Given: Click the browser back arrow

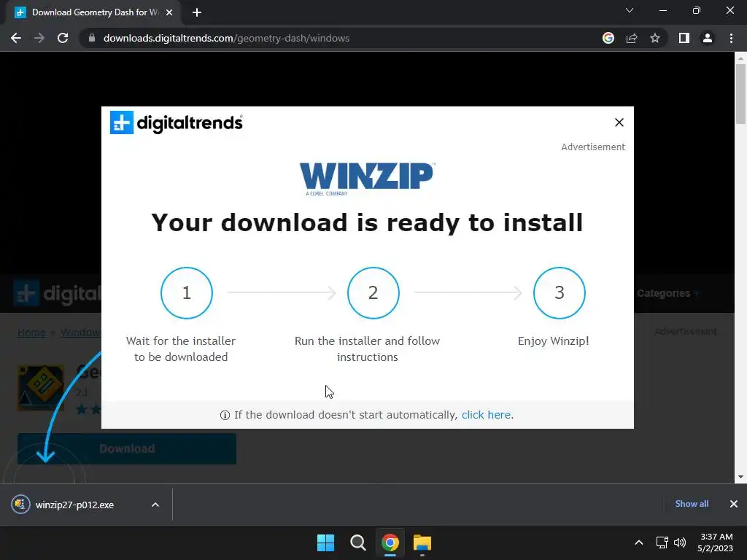Looking at the screenshot, I should click(x=16, y=38).
